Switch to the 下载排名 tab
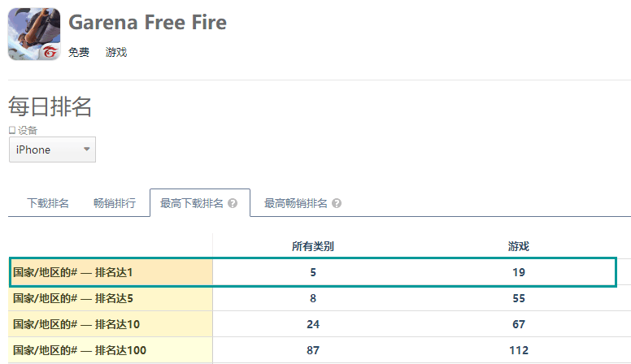 click(x=48, y=203)
